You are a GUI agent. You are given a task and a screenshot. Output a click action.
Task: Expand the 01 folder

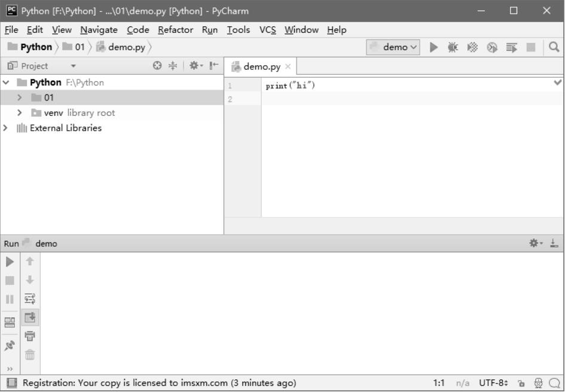pyautogui.click(x=20, y=97)
